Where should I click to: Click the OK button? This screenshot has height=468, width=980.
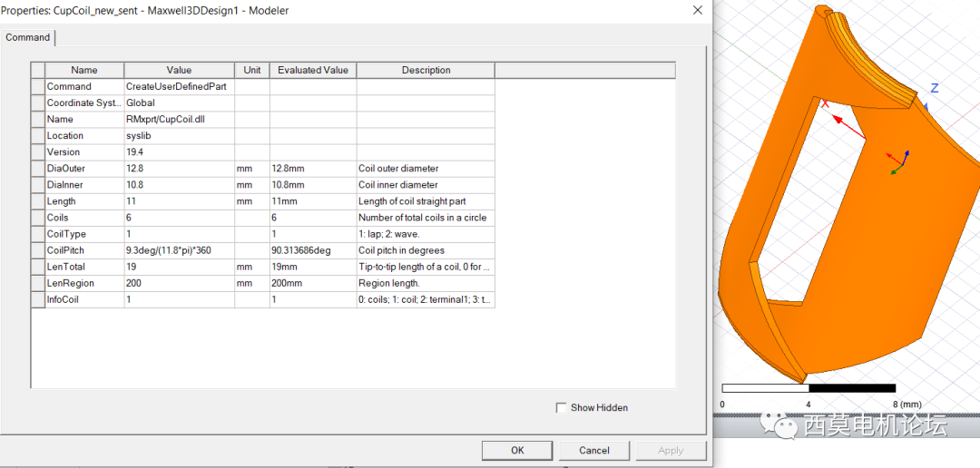tap(517, 450)
